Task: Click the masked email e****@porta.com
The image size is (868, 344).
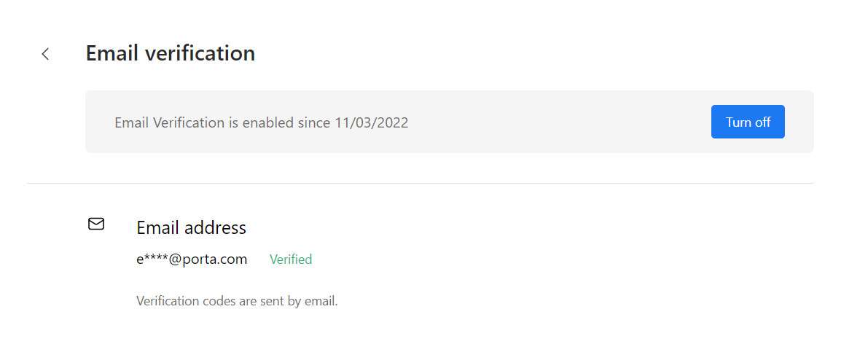Action: click(192, 259)
